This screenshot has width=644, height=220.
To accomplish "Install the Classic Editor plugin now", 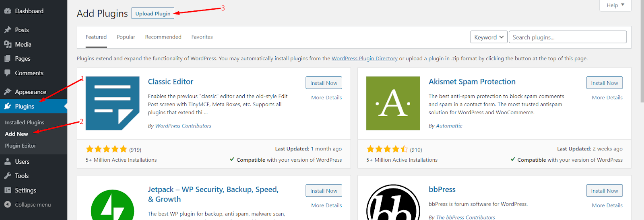I will (x=324, y=83).
